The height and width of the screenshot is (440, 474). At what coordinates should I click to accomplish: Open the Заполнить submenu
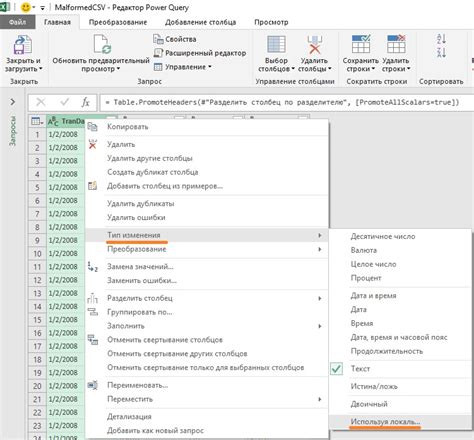coord(207,326)
